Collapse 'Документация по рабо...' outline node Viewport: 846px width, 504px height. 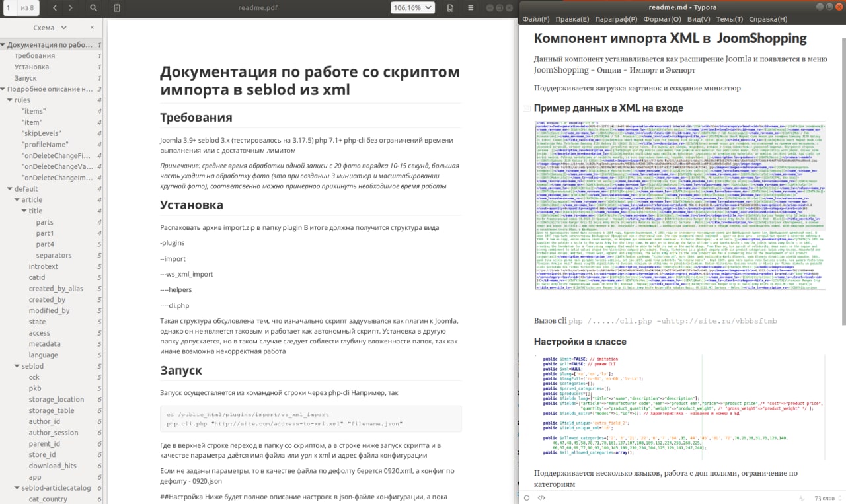click(3, 45)
